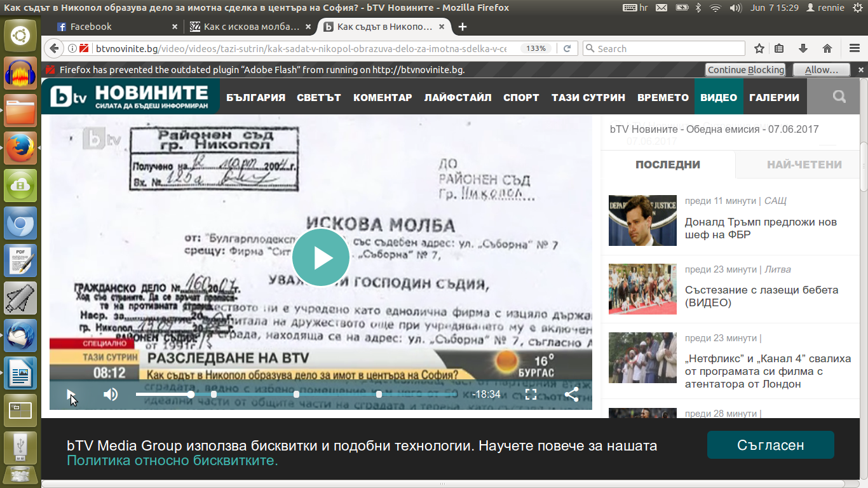Screen dimensions: 868x488
Task: Click the small play button in video control bar
Action: point(71,395)
